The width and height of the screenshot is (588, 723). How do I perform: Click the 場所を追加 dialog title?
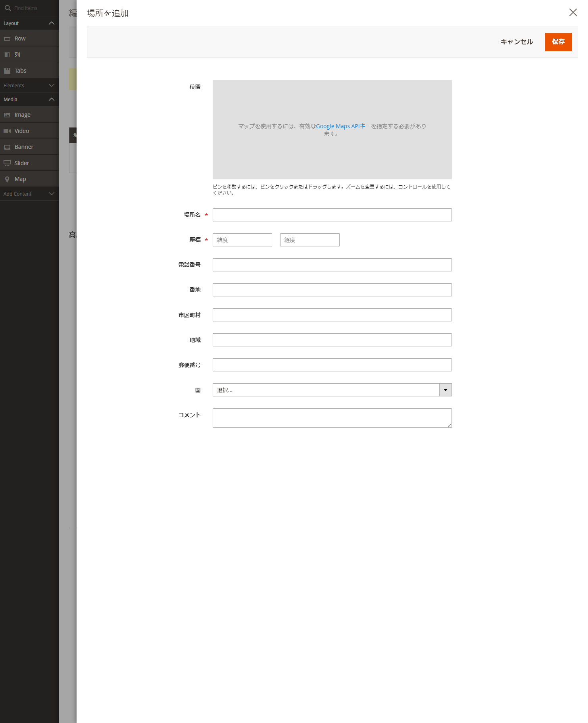coord(108,13)
